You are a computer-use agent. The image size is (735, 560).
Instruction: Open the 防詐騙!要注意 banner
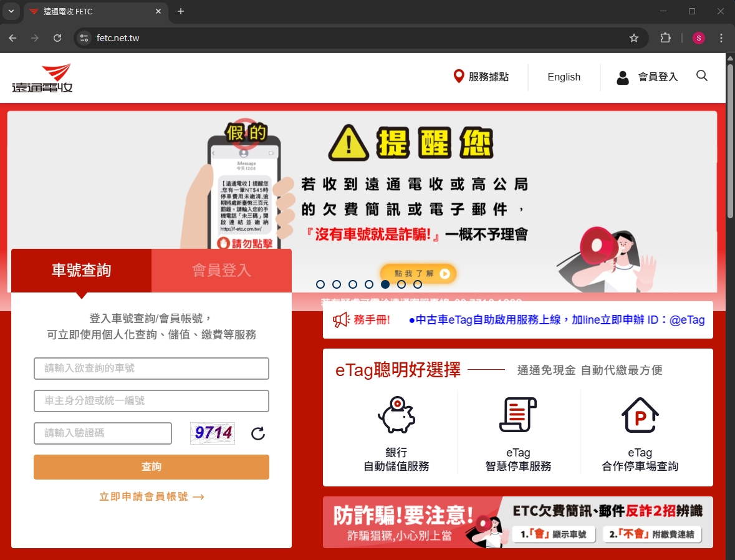click(518, 522)
